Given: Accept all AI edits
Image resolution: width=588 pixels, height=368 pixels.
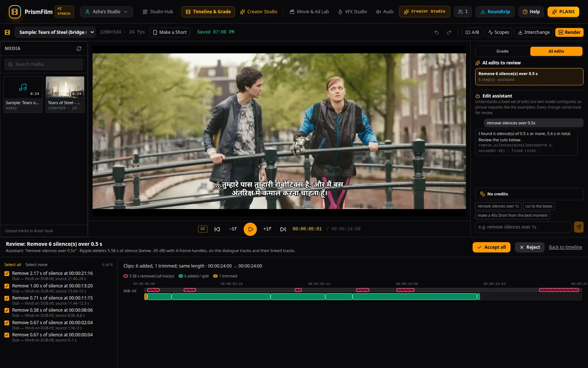Looking at the screenshot, I should pyautogui.click(x=491, y=247).
